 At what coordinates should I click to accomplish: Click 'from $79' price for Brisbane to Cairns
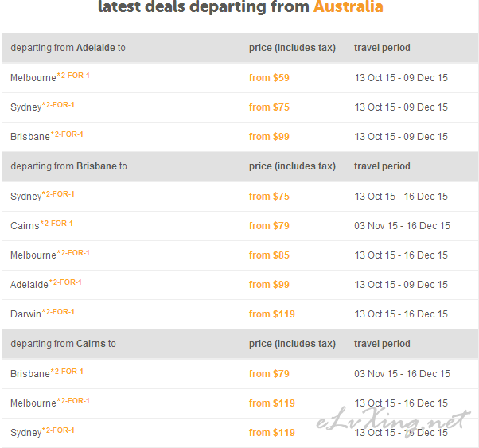point(269,226)
